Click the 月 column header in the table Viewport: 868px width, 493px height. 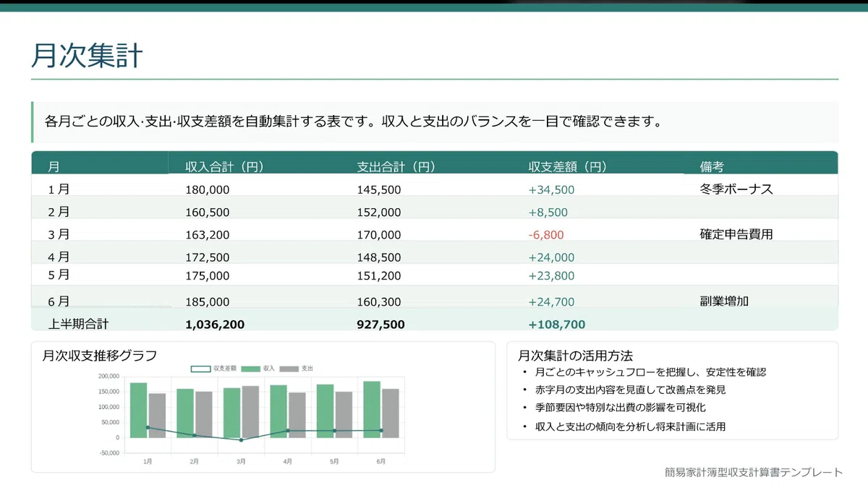54,167
